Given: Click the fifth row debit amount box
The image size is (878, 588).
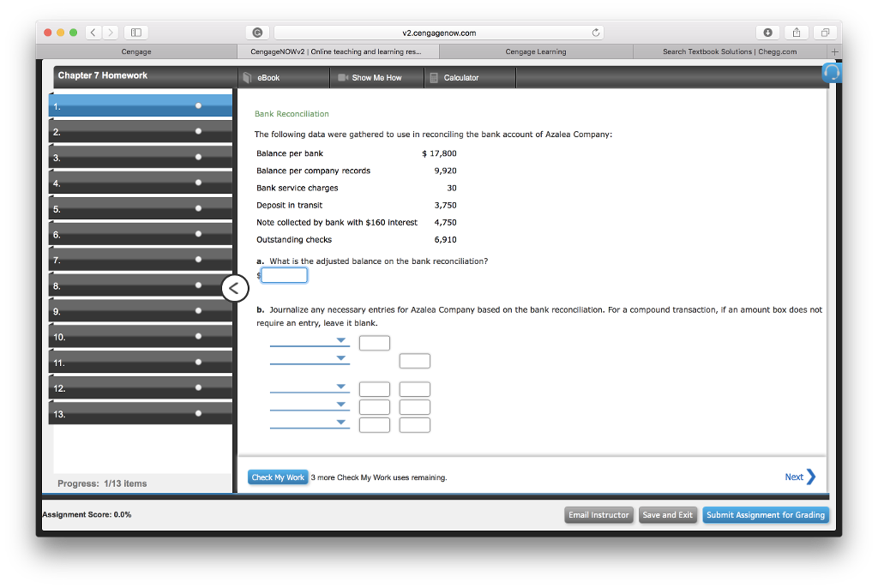Looking at the screenshot, I should click(375, 425).
